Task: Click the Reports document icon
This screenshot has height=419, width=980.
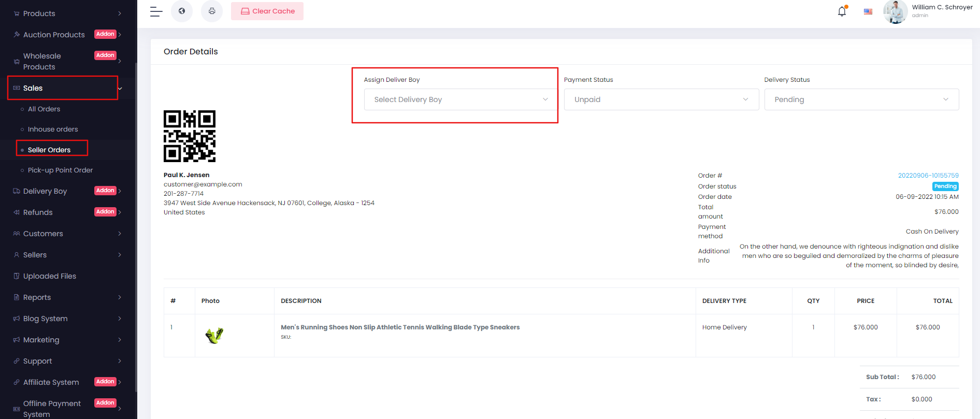Action: tap(17, 297)
